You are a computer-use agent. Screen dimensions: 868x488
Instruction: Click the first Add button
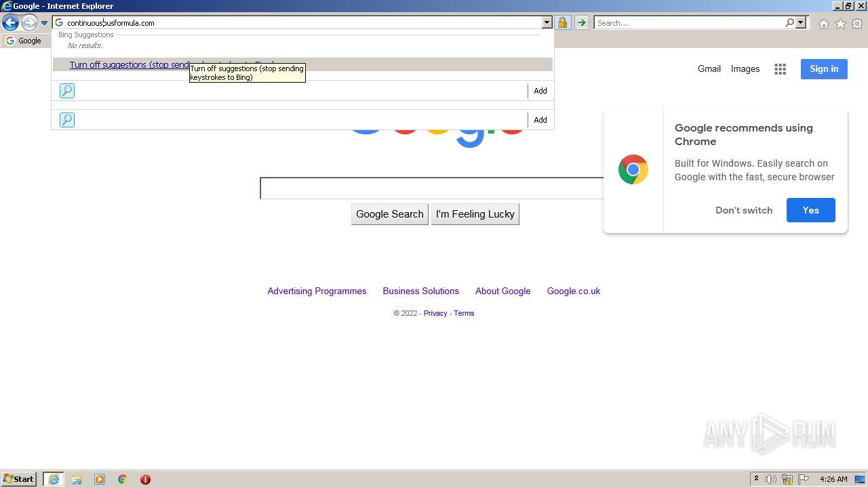coord(540,91)
